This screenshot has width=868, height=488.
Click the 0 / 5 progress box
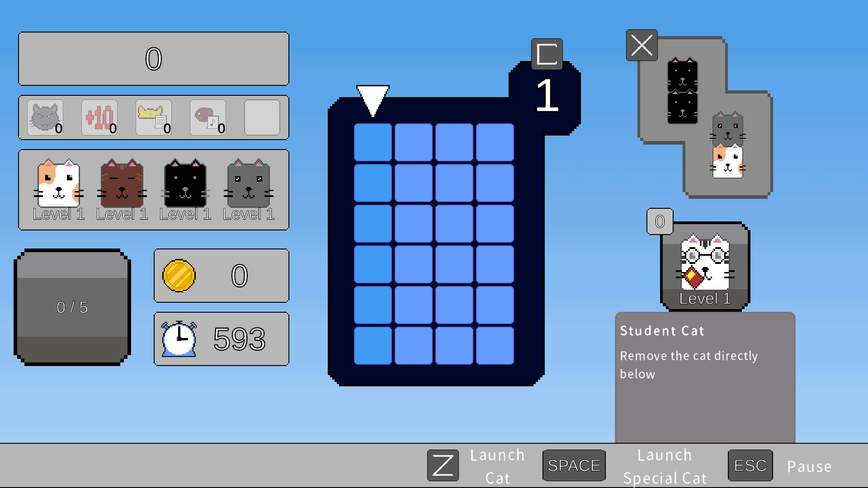(x=72, y=307)
